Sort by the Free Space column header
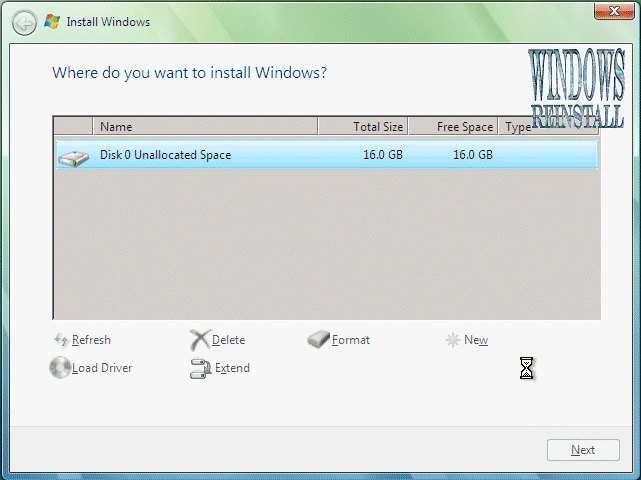The width and height of the screenshot is (641, 480). pos(453,127)
